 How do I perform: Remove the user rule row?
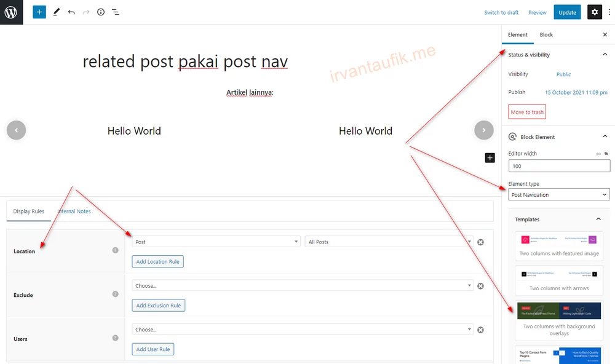coord(480,330)
